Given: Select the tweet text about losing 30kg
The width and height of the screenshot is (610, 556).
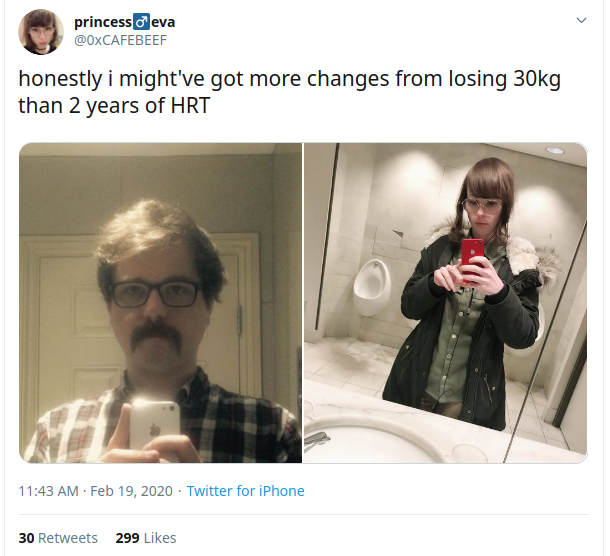Looking at the screenshot, I should pyautogui.click(x=289, y=92).
